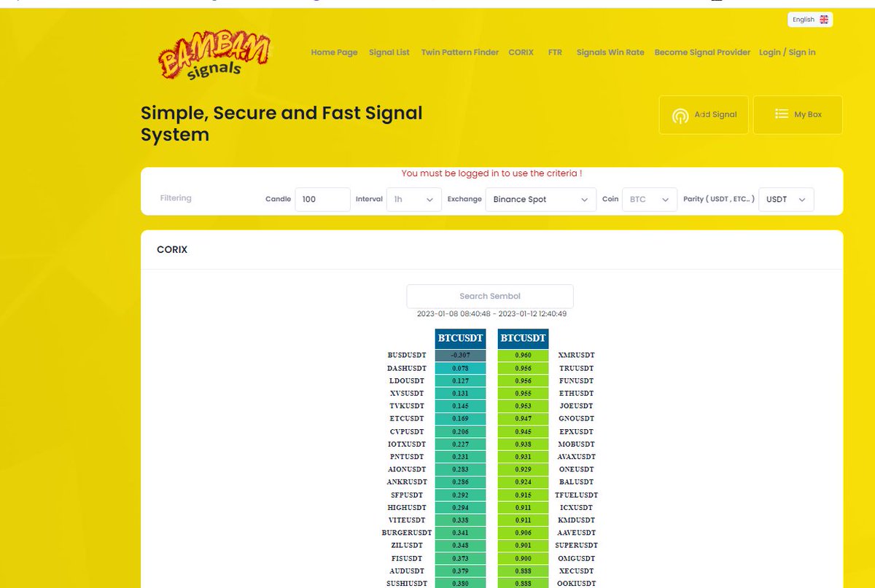Screen dimensions: 875x588
Task: Click the XMRUSDT symbol label
Action: coord(577,356)
